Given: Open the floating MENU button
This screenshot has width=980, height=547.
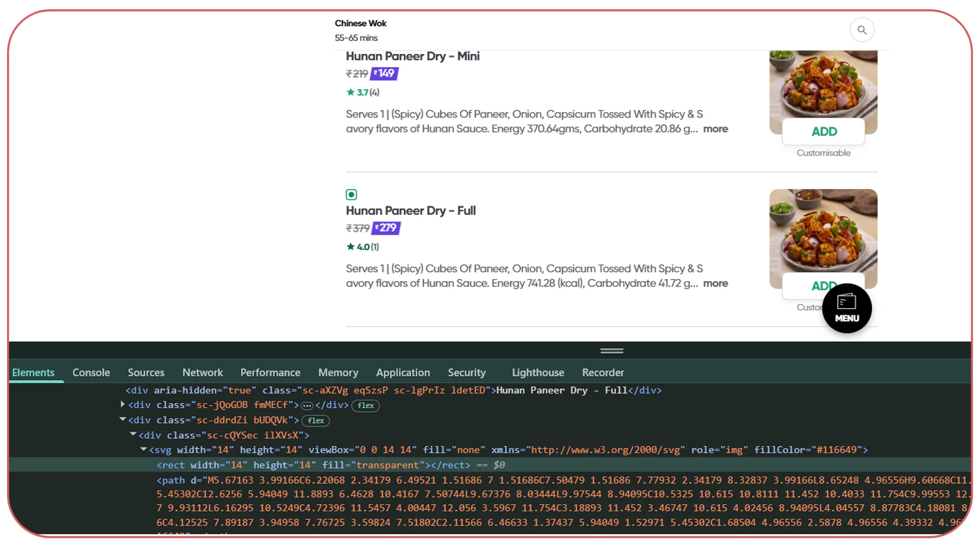Looking at the screenshot, I should point(847,308).
